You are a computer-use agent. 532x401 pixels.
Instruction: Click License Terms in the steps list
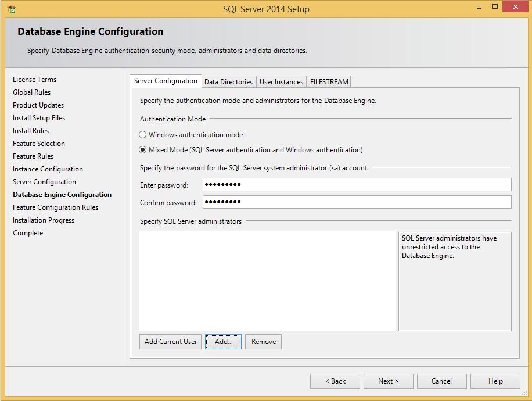pos(35,80)
